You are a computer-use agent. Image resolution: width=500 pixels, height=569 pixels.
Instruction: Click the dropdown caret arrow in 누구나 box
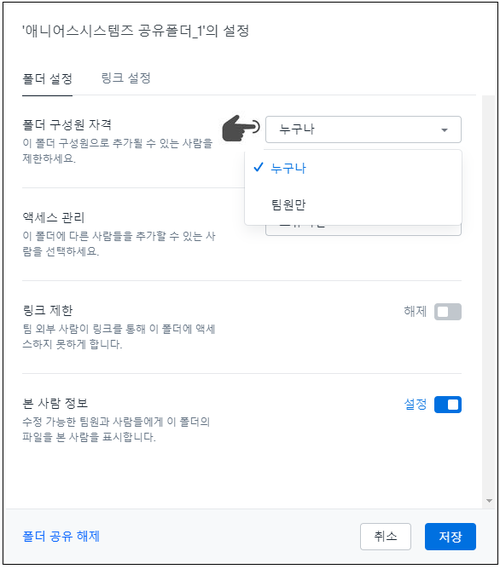click(444, 130)
